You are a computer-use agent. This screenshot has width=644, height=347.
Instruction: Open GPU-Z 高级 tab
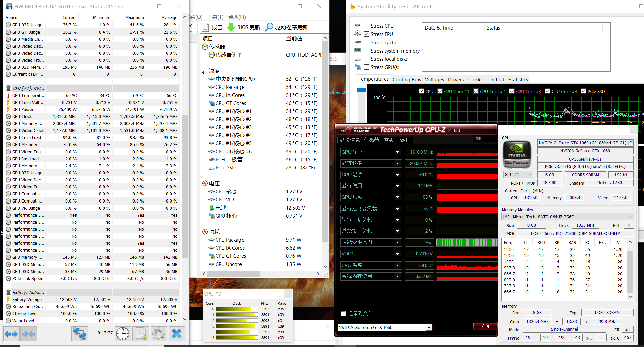389,140
